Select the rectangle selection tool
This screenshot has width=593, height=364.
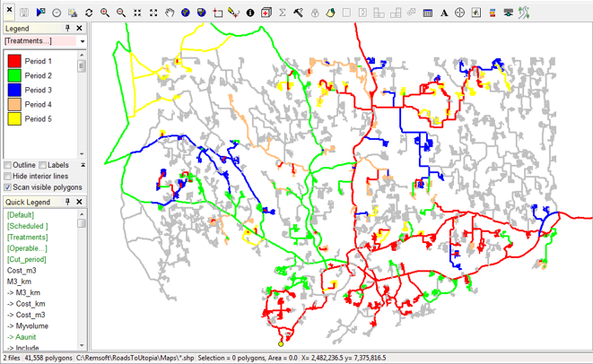click(218, 13)
